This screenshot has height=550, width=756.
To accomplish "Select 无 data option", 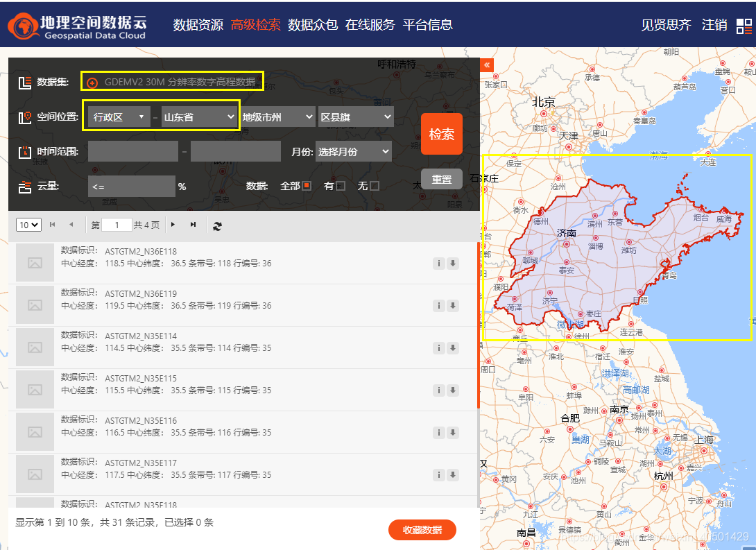I will tap(374, 186).
